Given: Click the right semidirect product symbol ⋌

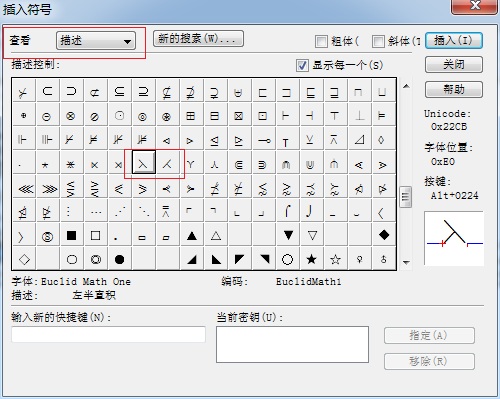Looking at the screenshot, I should (x=167, y=164).
